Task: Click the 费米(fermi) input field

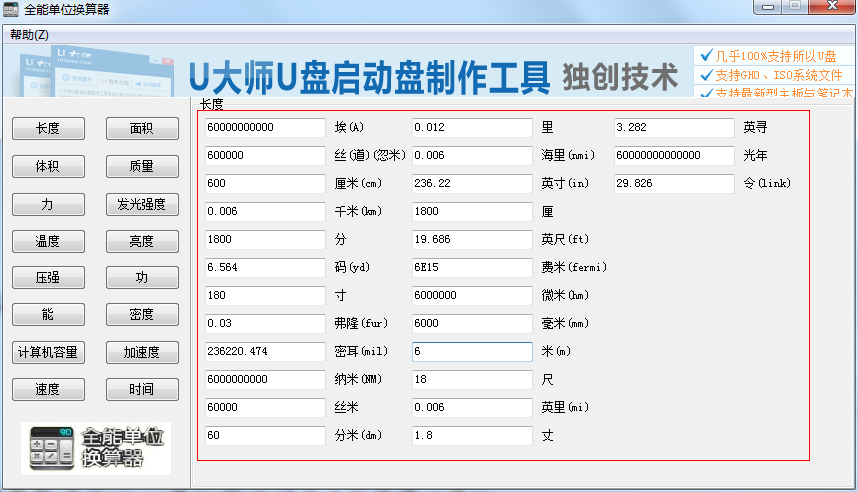Action: (x=472, y=267)
